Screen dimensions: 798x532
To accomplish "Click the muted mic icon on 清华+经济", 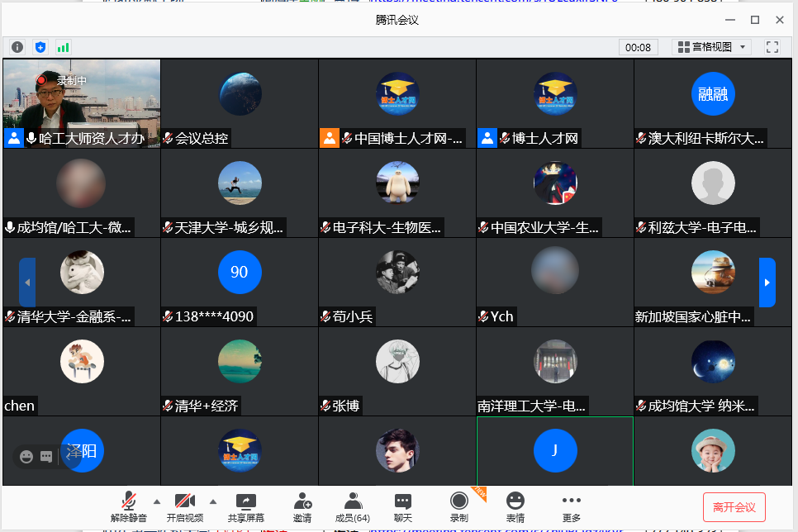I will tap(168, 406).
